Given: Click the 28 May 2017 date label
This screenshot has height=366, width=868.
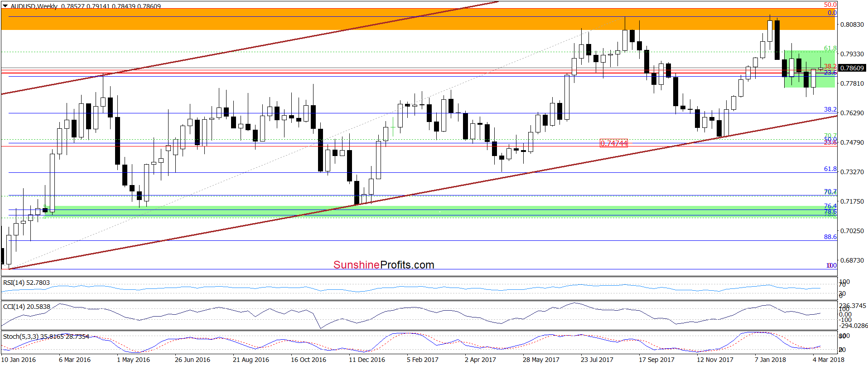Looking at the screenshot, I should pyautogui.click(x=541, y=360).
